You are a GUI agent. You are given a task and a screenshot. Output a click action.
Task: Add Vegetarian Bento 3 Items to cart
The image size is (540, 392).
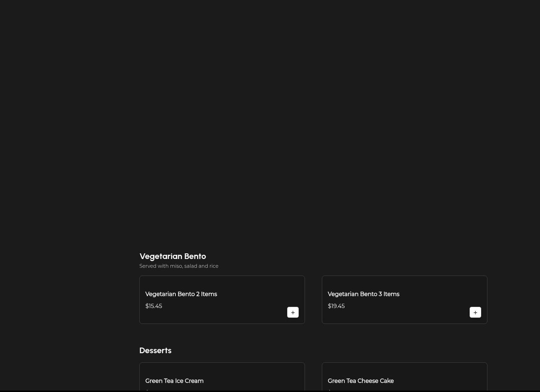(475, 312)
